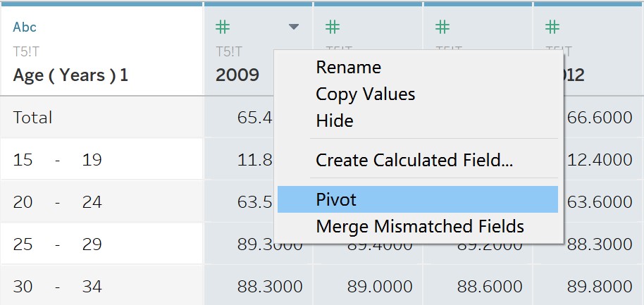Click number type icon on third year column
The image size is (644, 305).
442,27
